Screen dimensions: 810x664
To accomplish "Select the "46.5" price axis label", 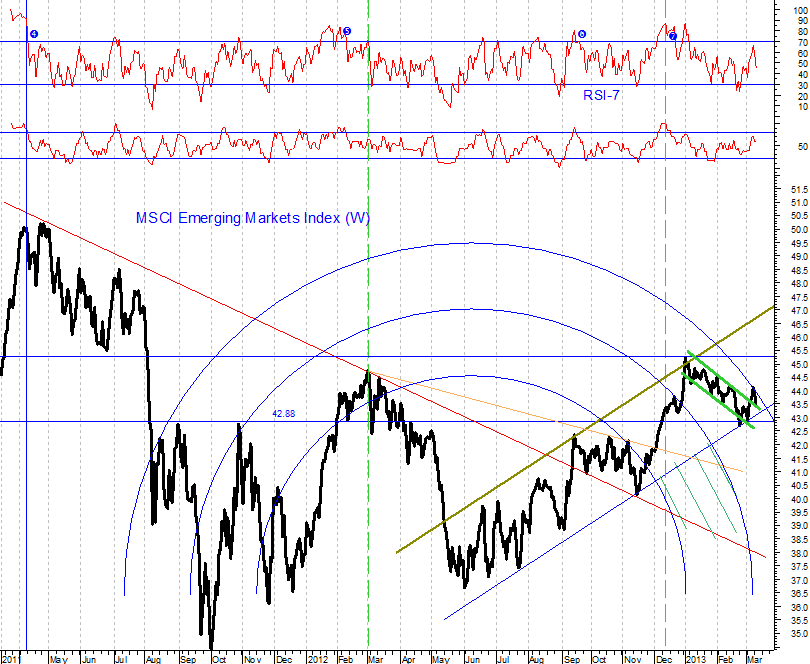I will pyautogui.click(x=799, y=324).
